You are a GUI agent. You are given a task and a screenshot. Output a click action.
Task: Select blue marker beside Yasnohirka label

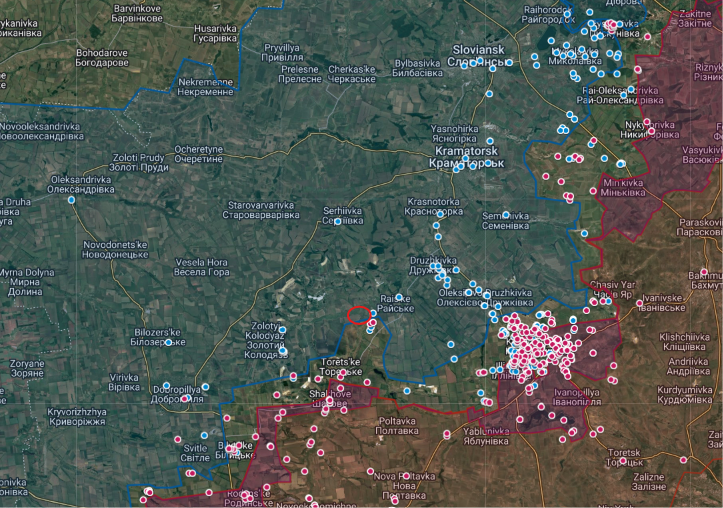point(490,141)
